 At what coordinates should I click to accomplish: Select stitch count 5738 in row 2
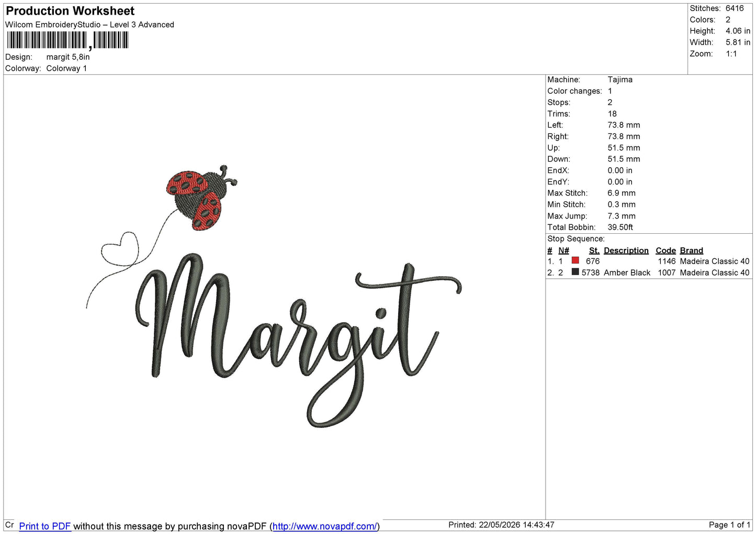(591, 273)
